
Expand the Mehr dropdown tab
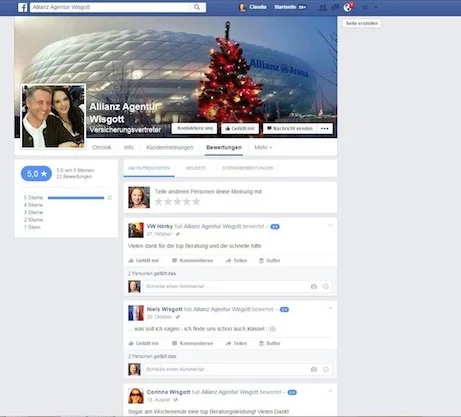click(263, 147)
